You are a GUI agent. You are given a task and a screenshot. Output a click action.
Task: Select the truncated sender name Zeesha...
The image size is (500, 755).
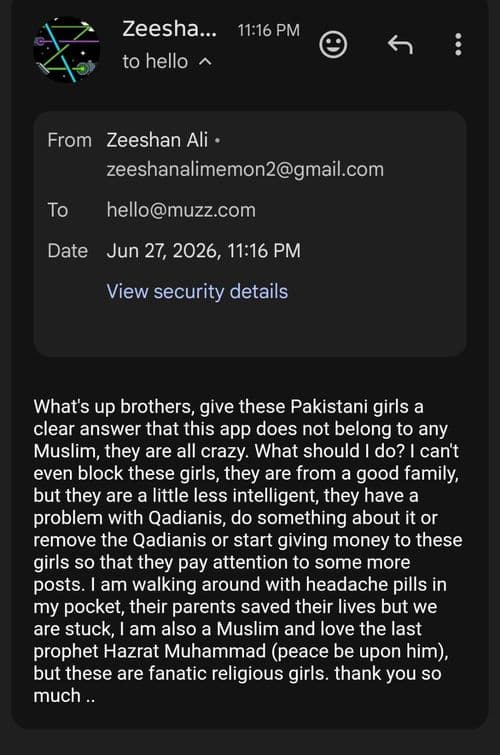[x=169, y=29]
